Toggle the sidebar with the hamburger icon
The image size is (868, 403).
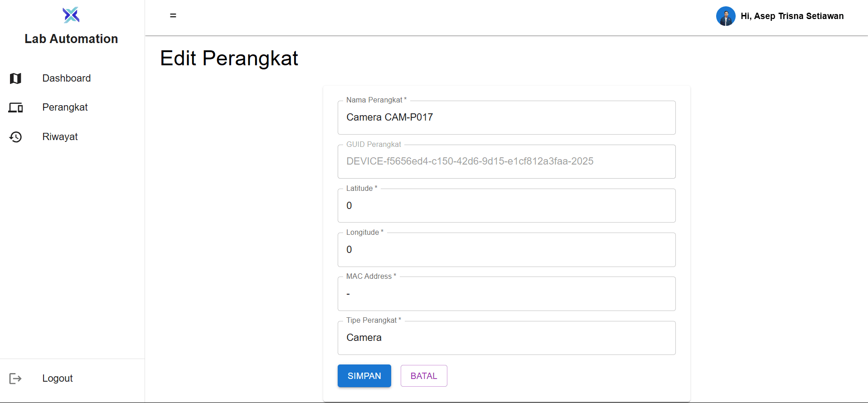[x=173, y=15]
